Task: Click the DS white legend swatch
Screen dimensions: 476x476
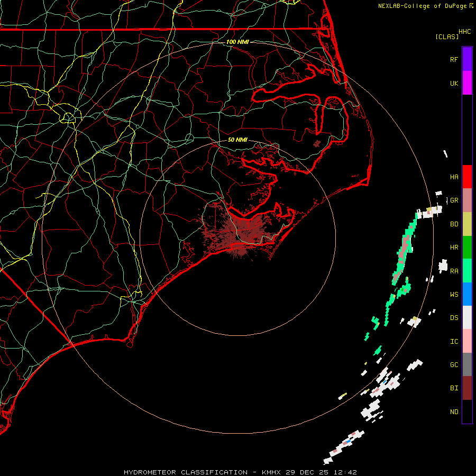Action: coord(467,317)
